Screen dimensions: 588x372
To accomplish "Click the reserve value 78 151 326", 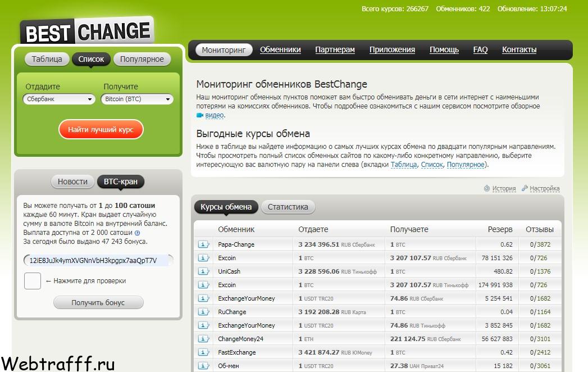I will pyautogui.click(x=497, y=258).
